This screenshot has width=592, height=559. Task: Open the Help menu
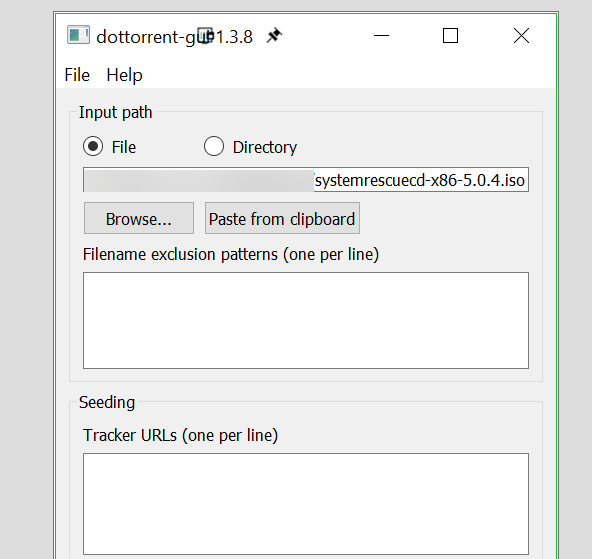click(x=124, y=75)
